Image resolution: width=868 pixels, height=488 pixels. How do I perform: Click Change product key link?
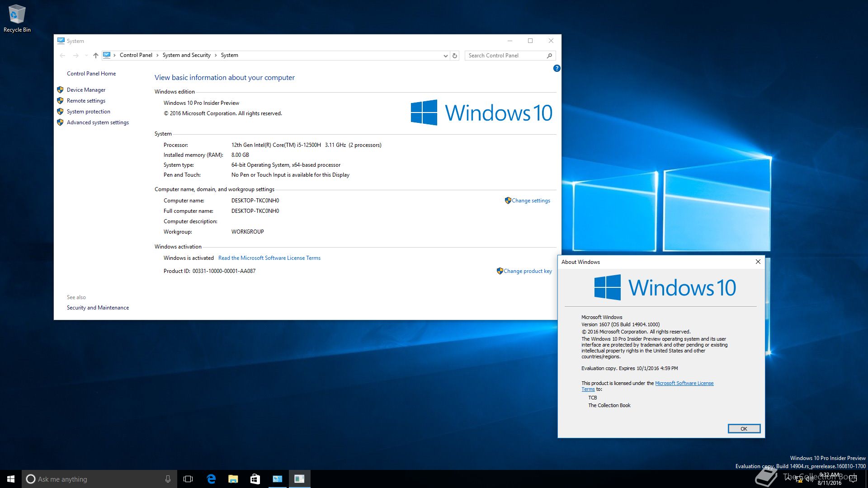pyautogui.click(x=528, y=271)
